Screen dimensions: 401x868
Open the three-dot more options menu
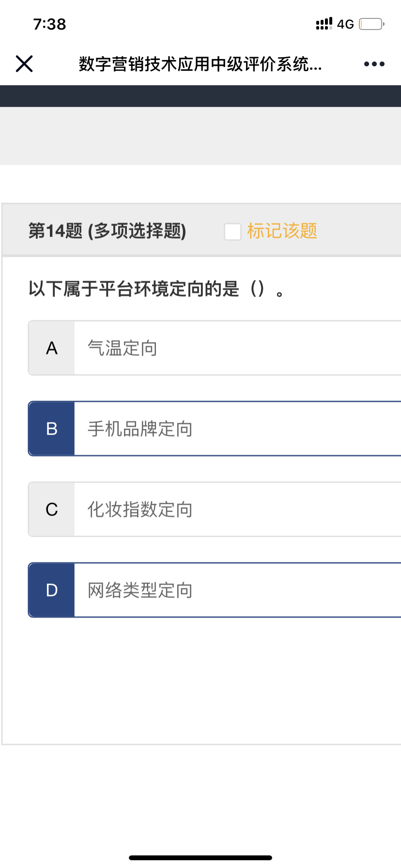374,64
